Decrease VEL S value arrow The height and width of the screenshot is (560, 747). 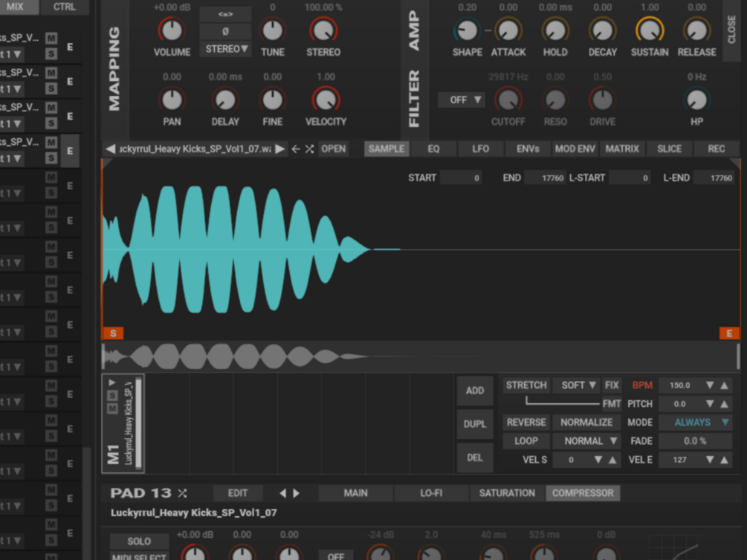[x=598, y=460]
